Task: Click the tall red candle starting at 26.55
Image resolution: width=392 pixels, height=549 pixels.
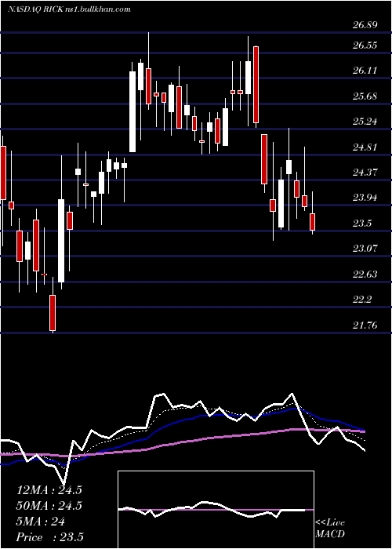Action: (256, 85)
